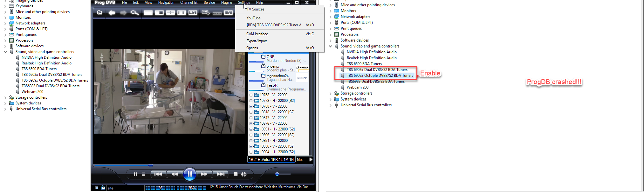
Task: Click the playlist list icon
Action: [x=143, y=174]
